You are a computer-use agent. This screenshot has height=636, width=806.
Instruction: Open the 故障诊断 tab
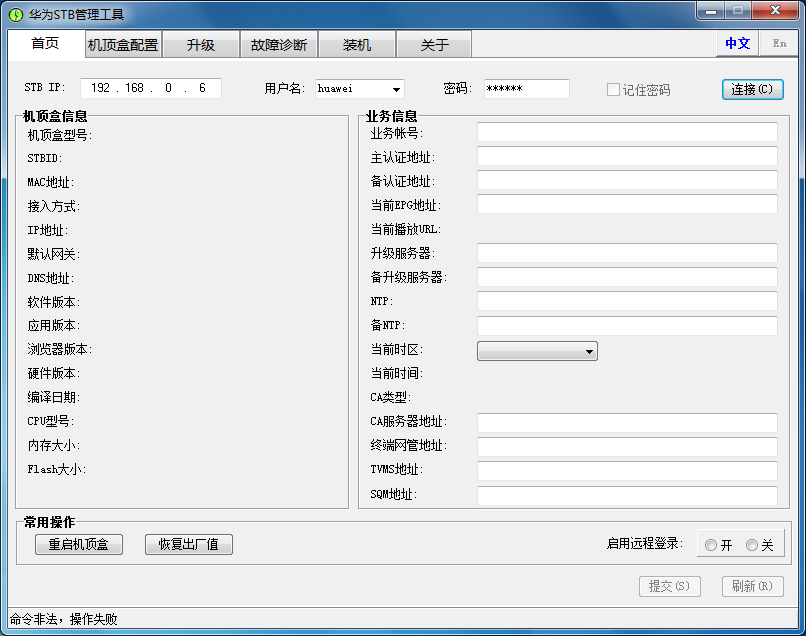click(x=279, y=45)
